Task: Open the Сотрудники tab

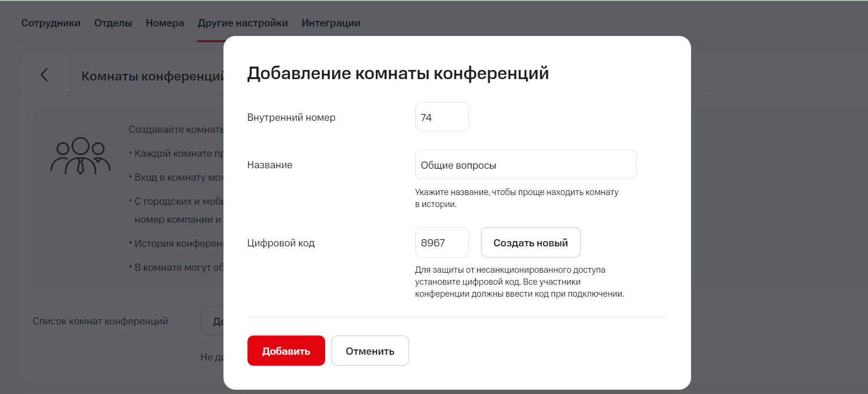Action: tap(51, 23)
